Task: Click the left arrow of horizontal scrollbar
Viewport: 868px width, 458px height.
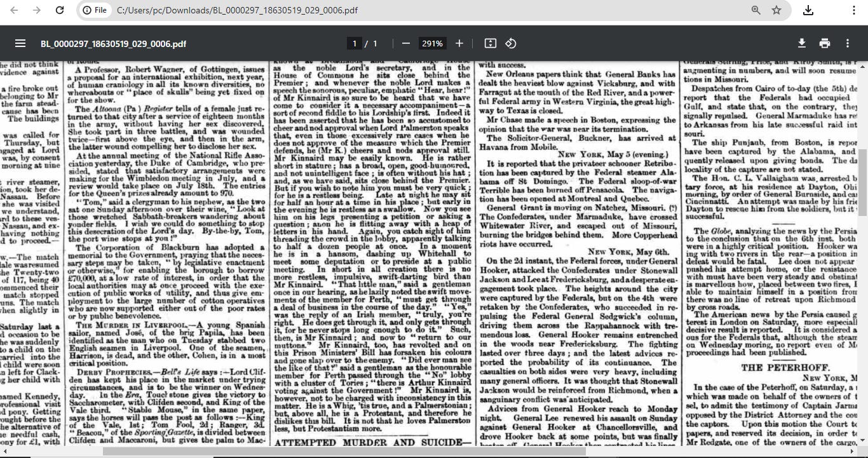Action: pyautogui.click(x=4, y=452)
